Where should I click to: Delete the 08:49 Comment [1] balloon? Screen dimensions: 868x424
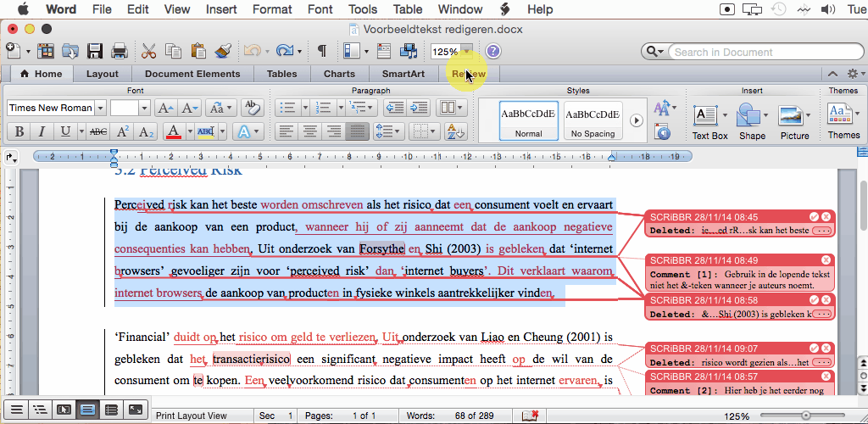(826, 259)
